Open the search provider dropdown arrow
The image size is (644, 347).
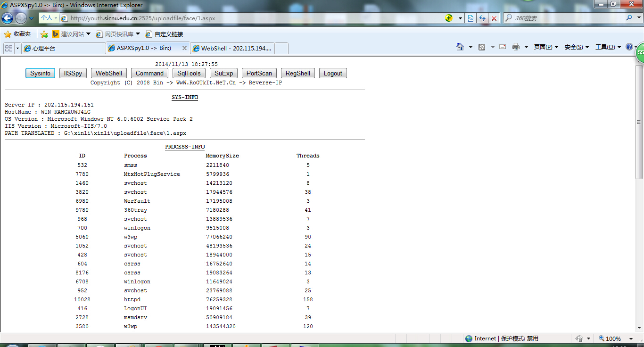coord(638,18)
